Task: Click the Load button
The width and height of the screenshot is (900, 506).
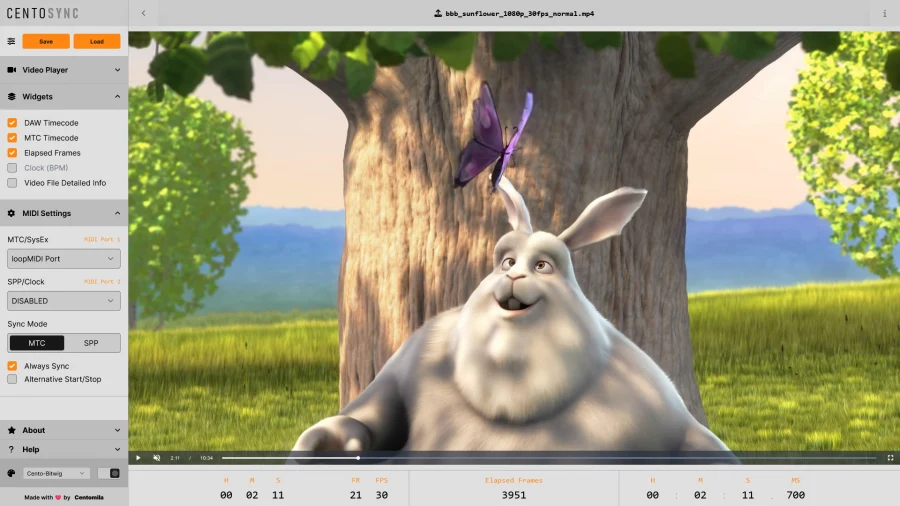Action: 97,41
